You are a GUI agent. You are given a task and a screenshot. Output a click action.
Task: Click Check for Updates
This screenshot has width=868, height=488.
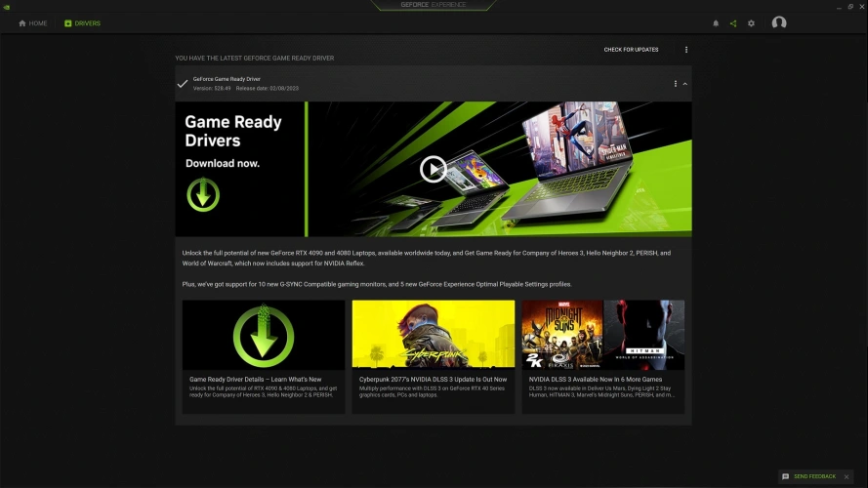pos(631,50)
